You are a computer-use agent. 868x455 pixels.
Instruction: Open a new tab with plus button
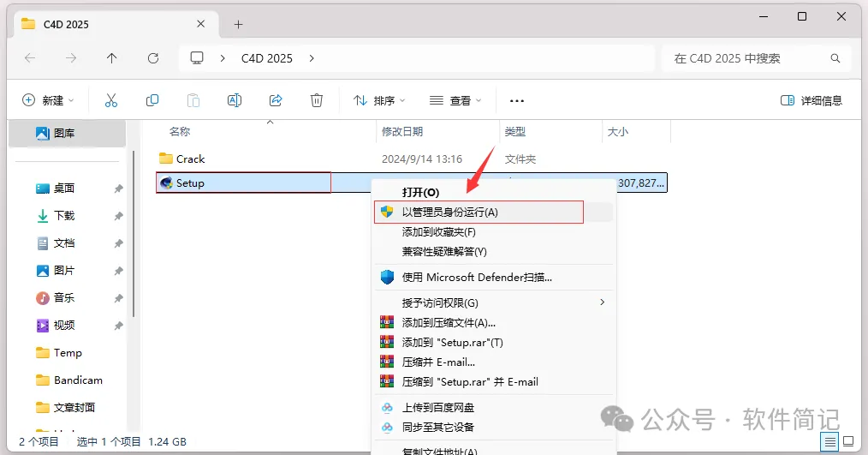point(238,24)
